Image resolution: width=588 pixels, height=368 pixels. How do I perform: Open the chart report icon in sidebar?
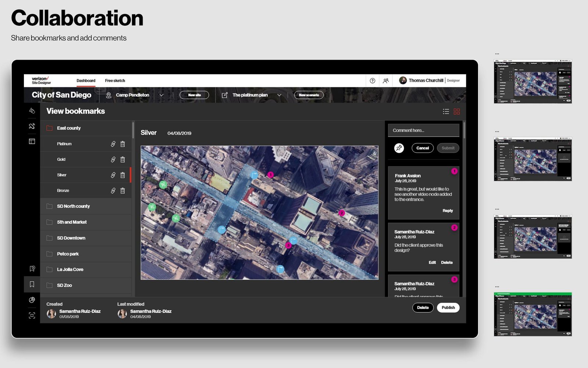[x=32, y=300]
